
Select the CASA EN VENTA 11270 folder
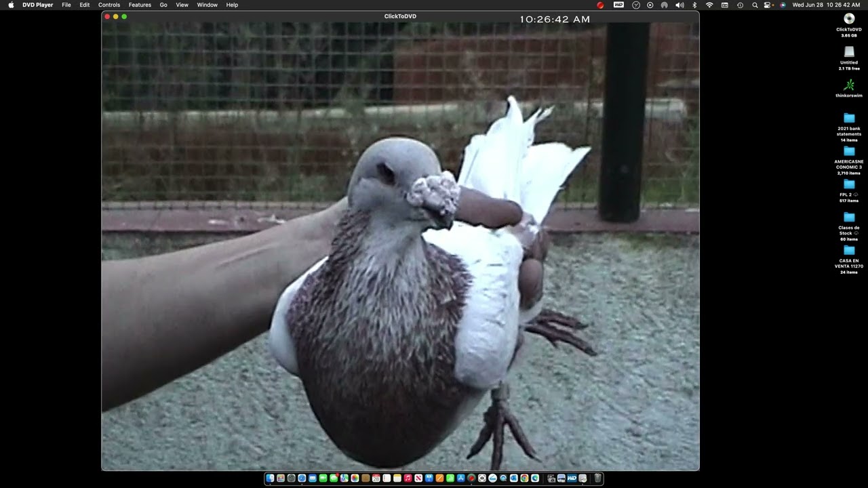click(x=849, y=250)
